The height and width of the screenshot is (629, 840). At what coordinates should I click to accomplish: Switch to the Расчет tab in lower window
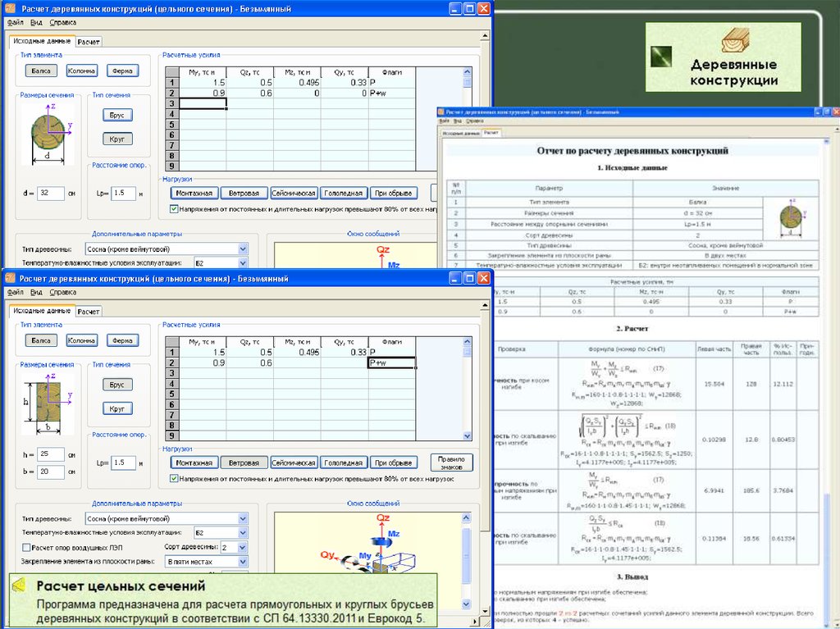click(89, 312)
